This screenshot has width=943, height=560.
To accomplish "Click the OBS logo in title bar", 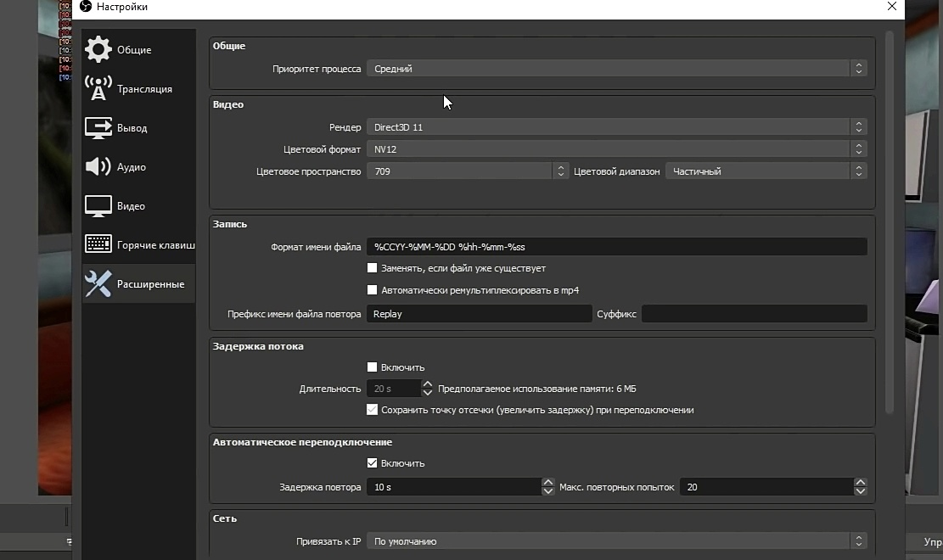I will click(x=86, y=7).
